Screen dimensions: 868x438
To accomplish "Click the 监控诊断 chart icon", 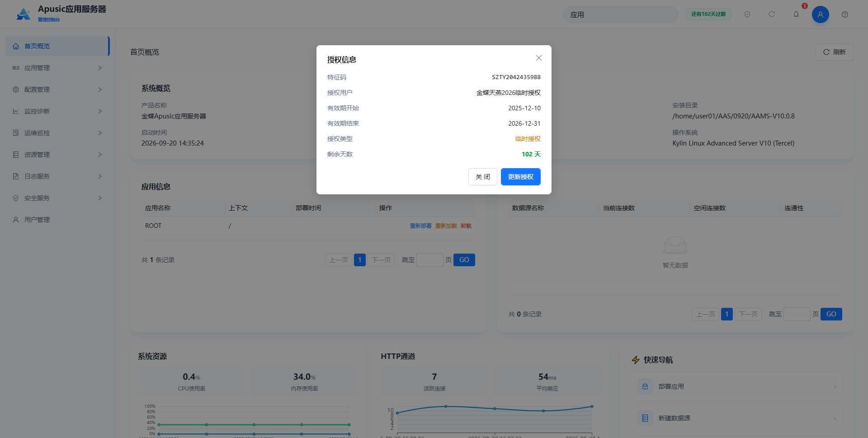I will (x=16, y=111).
